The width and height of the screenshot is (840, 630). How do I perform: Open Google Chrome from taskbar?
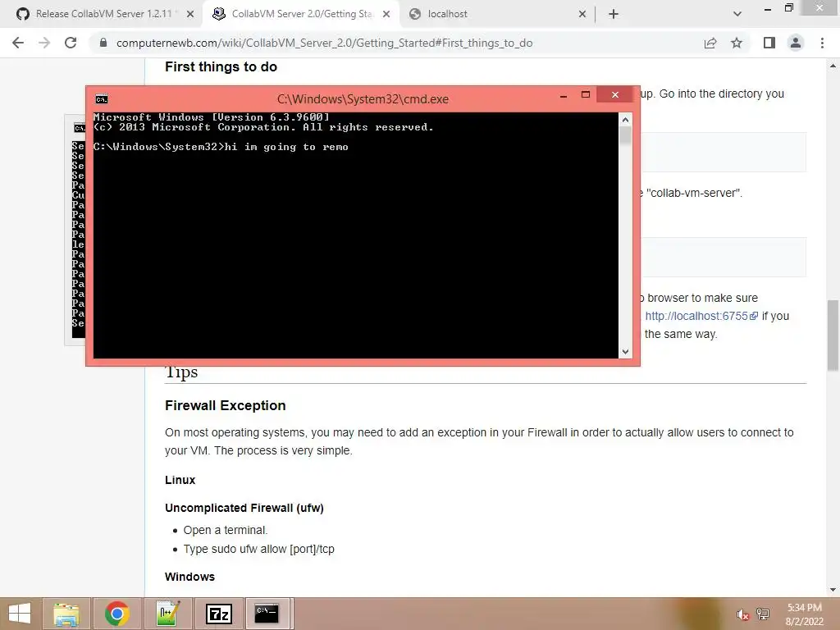[x=116, y=614]
